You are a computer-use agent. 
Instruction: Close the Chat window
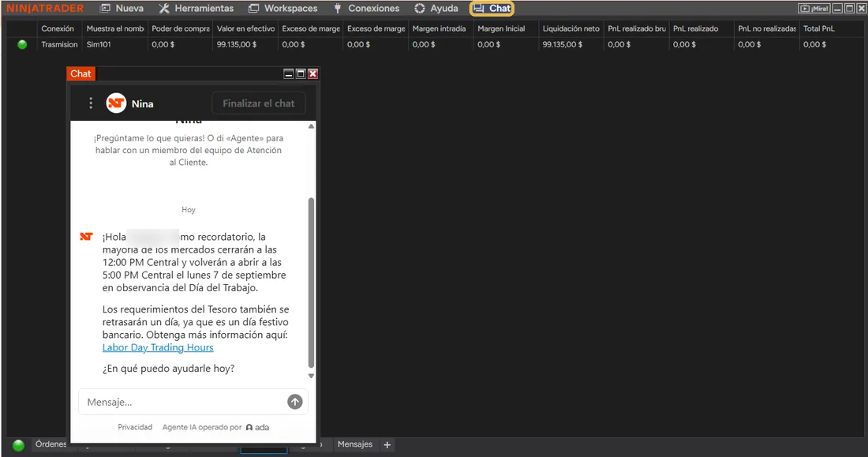312,73
